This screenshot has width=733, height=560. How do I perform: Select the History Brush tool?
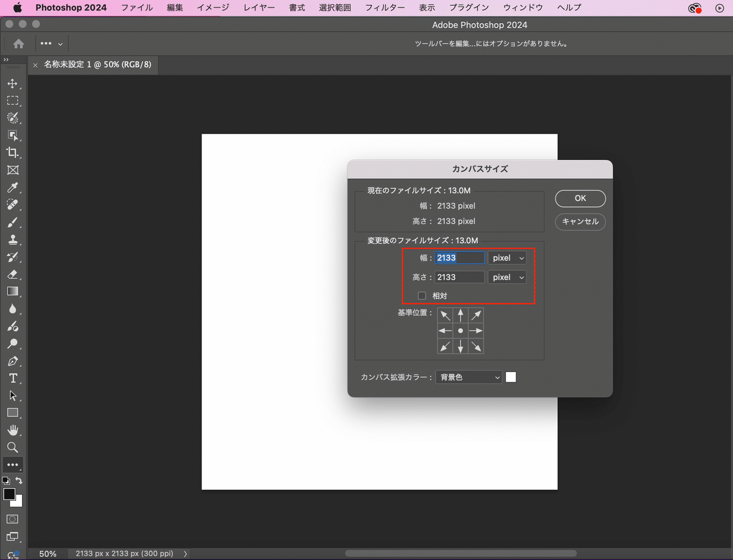13,256
